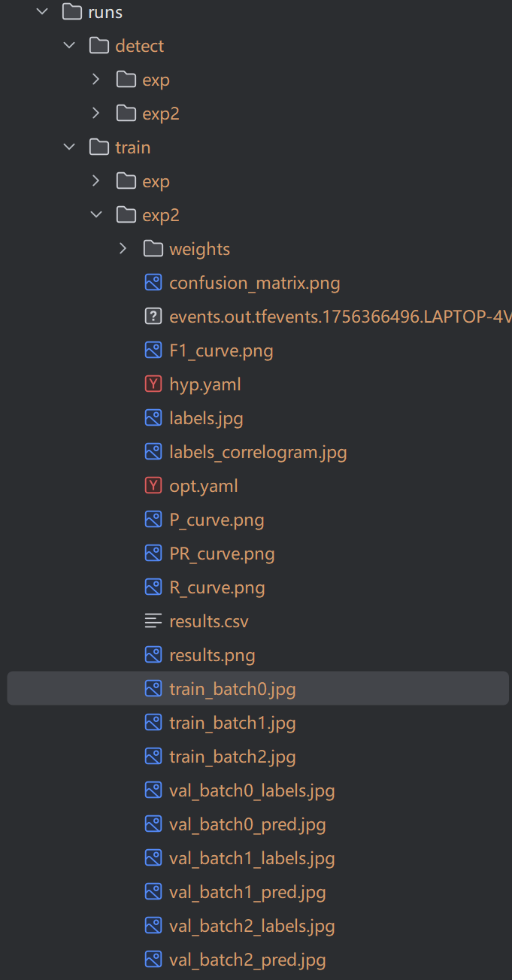Click the train_batch2.jpg image icon
Screen dimensions: 512x980
153,757
